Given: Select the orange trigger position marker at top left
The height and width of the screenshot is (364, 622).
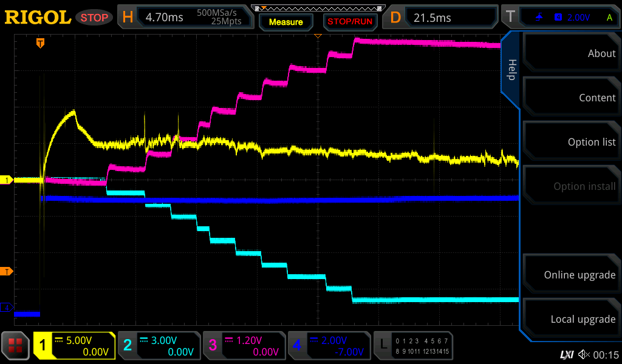Looking at the screenshot, I should click(x=40, y=42).
